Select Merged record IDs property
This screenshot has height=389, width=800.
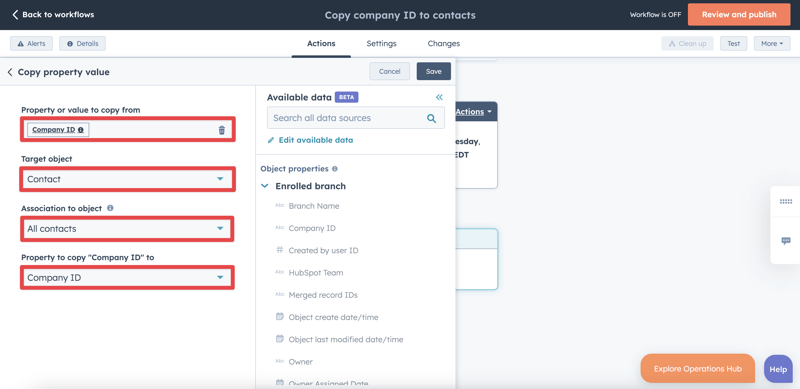pos(323,295)
